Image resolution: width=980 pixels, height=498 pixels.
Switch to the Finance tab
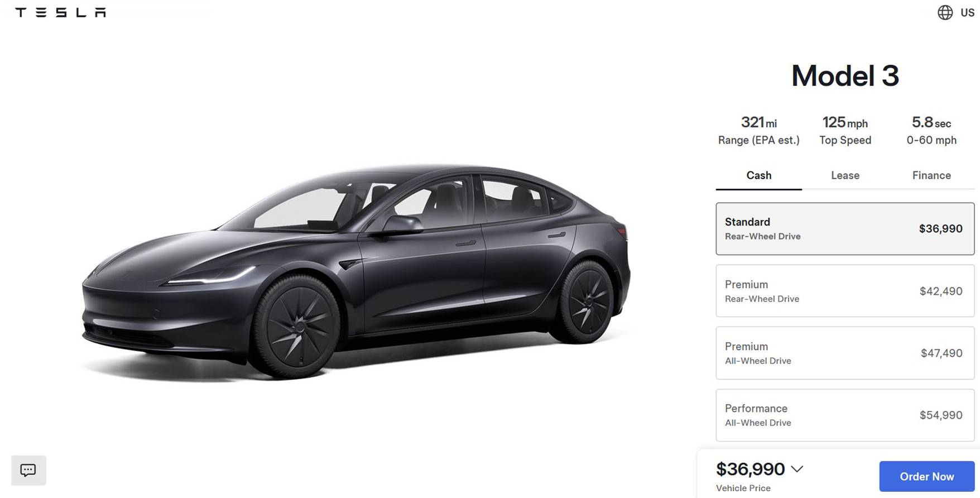coord(931,175)
